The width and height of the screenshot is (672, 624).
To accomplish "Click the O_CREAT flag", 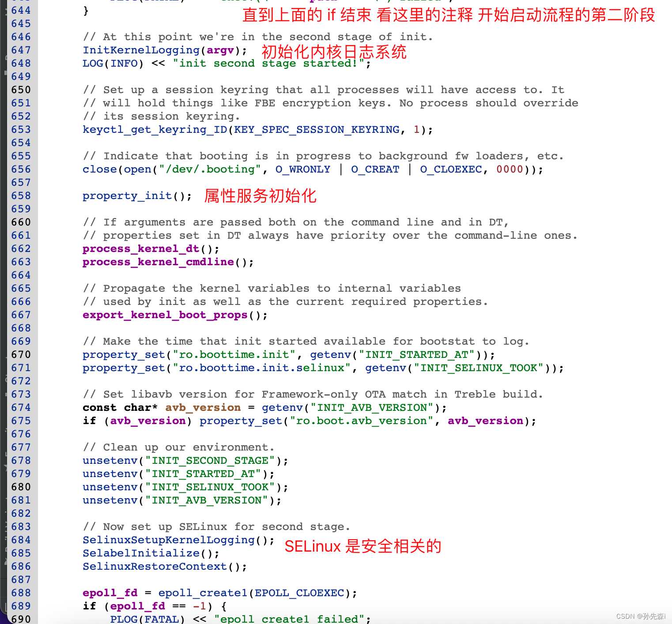I will [375, 169].
